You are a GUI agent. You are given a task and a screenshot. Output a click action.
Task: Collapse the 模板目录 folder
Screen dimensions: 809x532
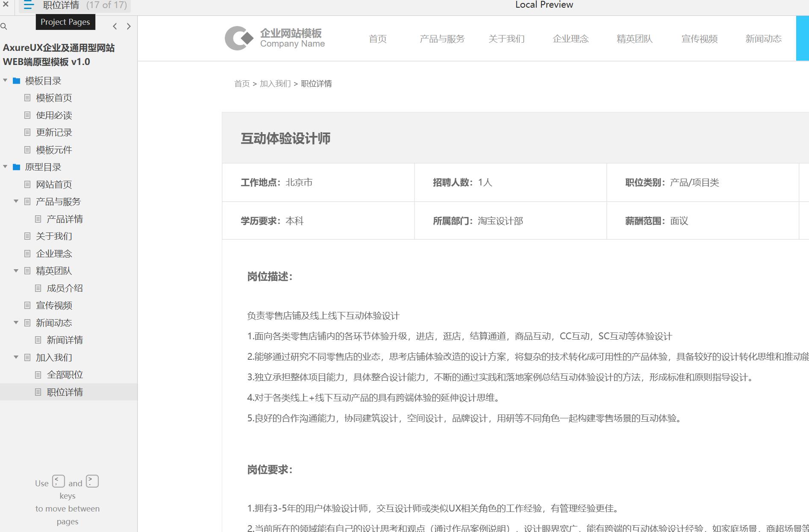click(x=5, y=80)
